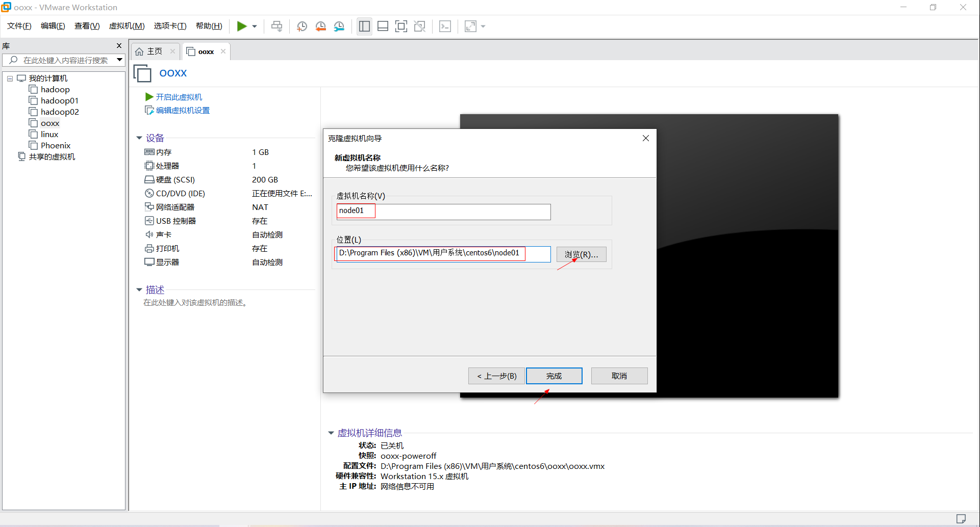
Task: Click the < 上一步(B) button
Action: 496,376
